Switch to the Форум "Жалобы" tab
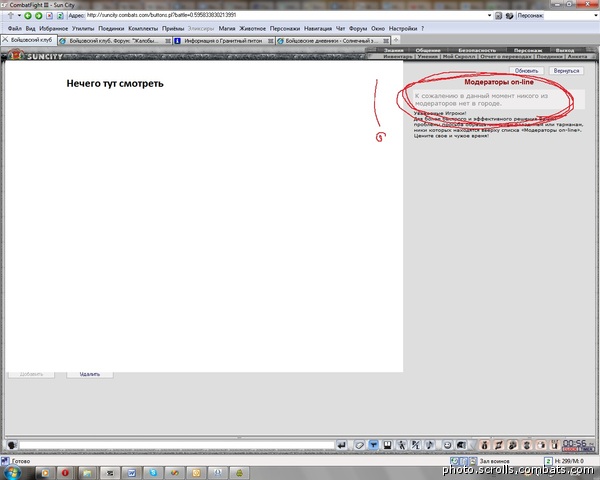The width and height of the screenshot is (600, 480). (113, 41)
